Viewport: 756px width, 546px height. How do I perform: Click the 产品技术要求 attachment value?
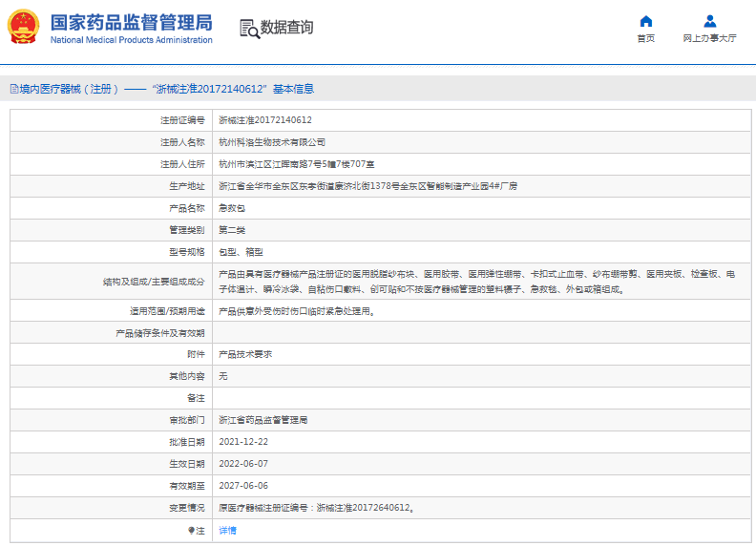click(x=245, y=353)
